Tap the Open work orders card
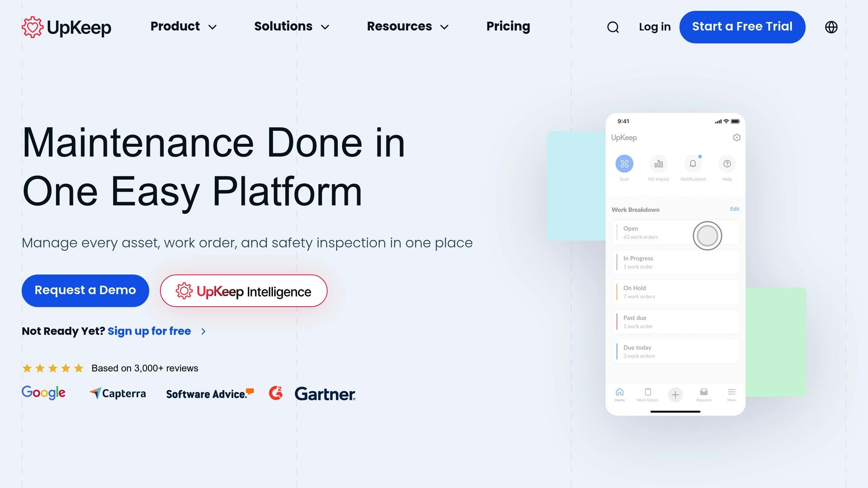Viewport: 868px width, 488px height. 653,233
